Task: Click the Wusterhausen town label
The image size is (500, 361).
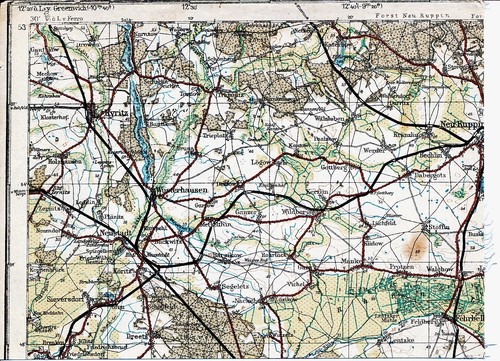Action: (x=183, y=190)
